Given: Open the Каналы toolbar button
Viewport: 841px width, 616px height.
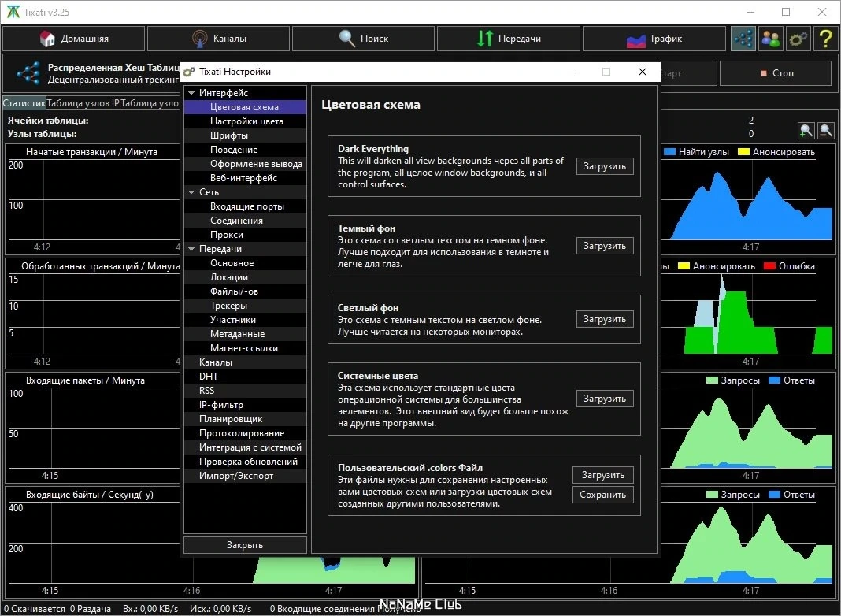Looking at the screenshot, I should click(x=218, y=39).
